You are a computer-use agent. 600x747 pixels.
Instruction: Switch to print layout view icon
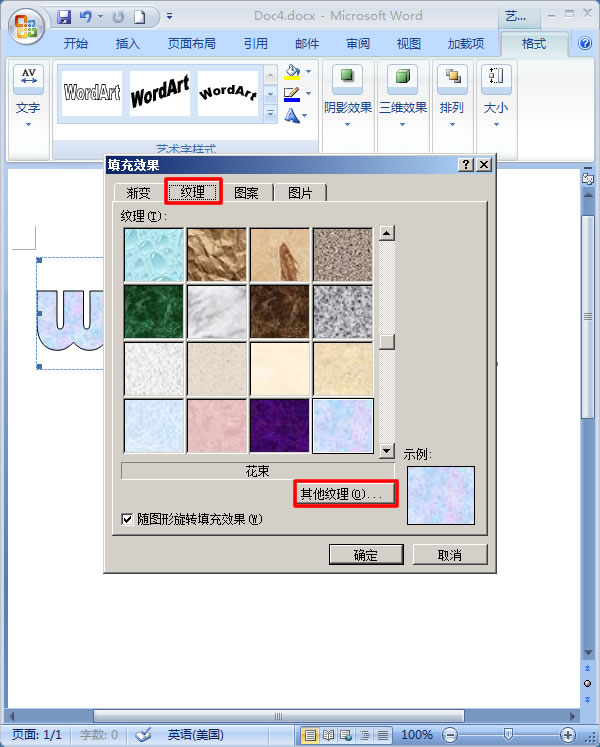(x=310, y=735)
